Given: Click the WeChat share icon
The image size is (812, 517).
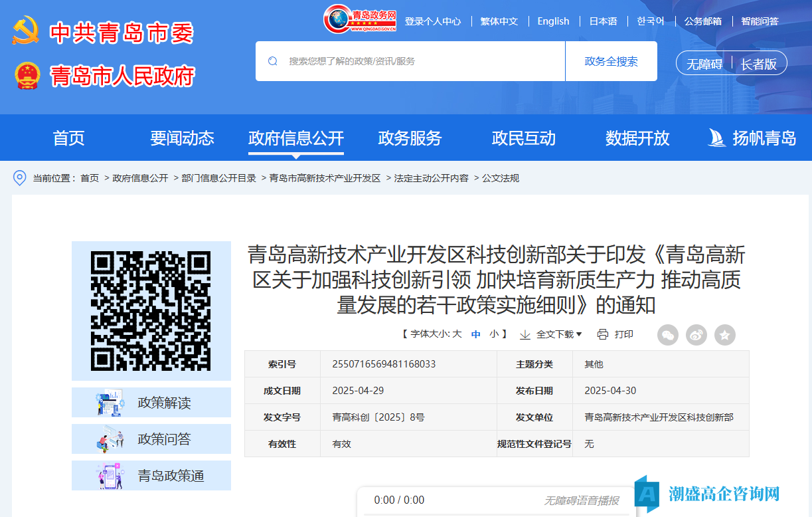Looking at the screenshot, I should pos(668,335).
